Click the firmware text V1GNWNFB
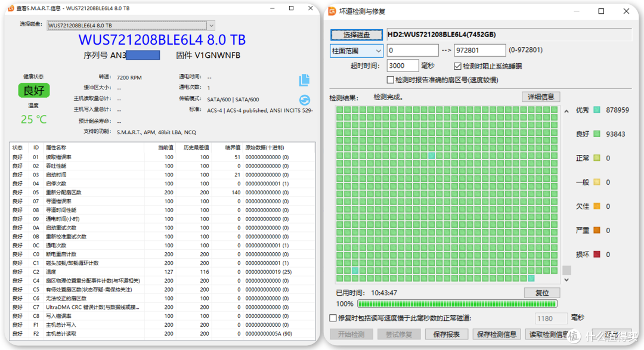Screen dimensions: 644x350 217,55
